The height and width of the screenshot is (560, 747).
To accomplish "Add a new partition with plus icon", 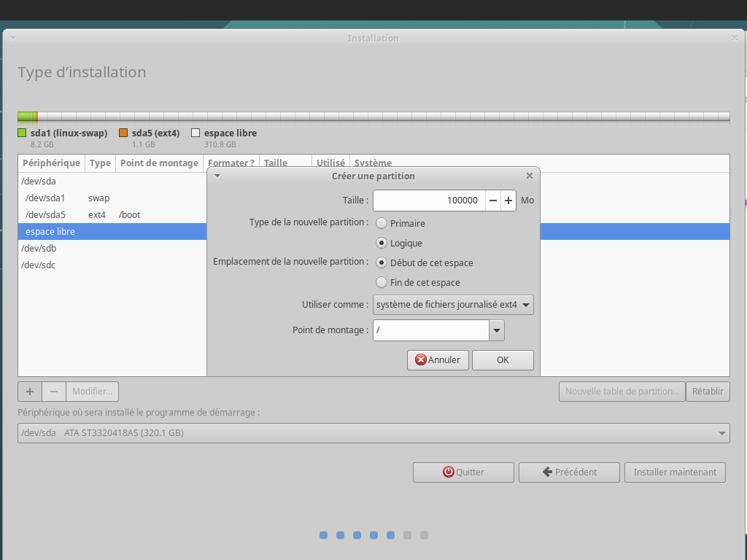I will [30, 392].
